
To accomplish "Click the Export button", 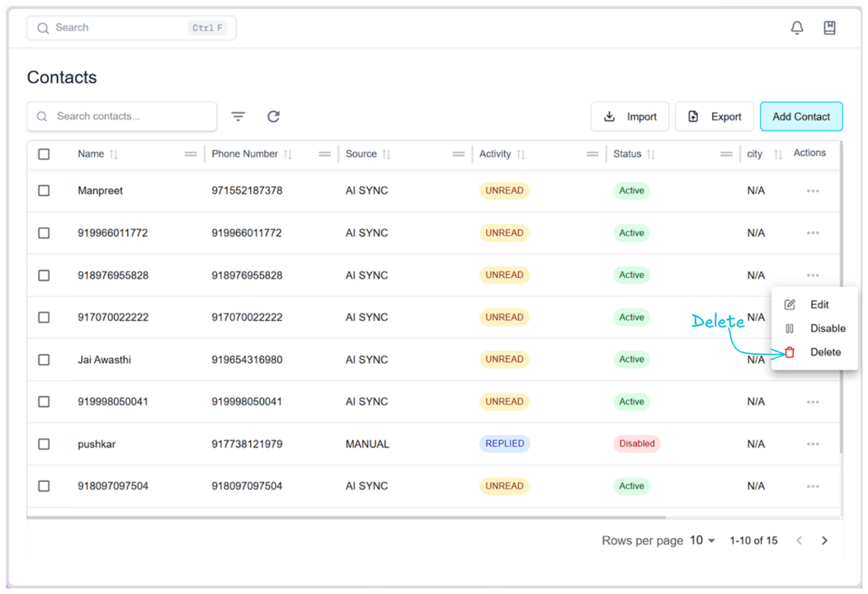I will [x=715, y=116].
